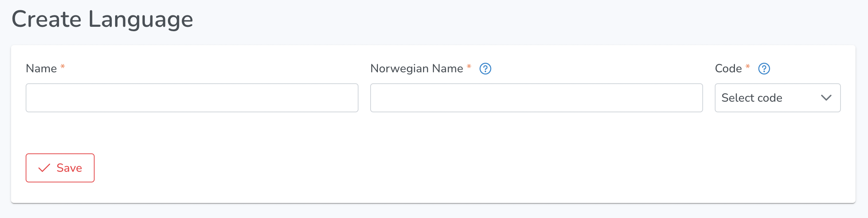Open help tooltip next to Norwegian Name
The height and width of the screenshot is (218, 868).
[x=485, y=69]
